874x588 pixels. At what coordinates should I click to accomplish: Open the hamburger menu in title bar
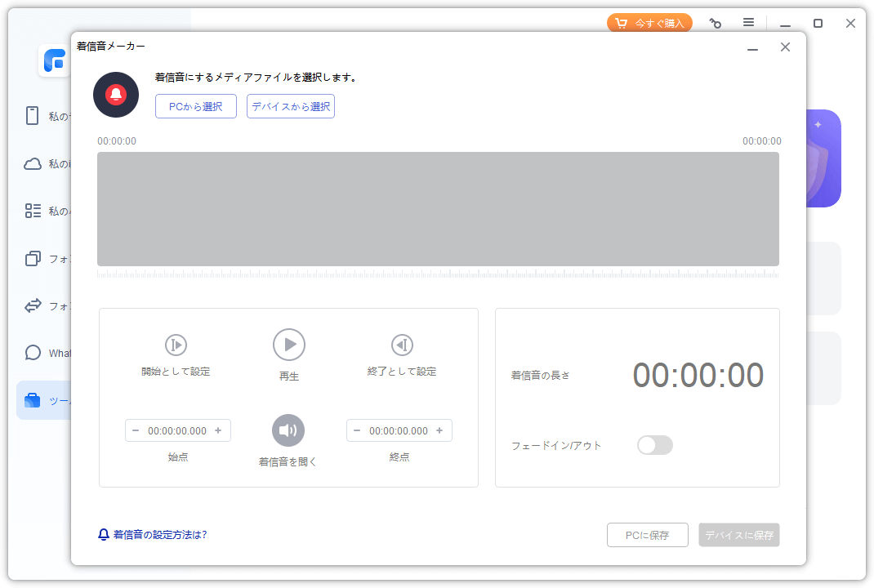[x=748, y=24]
